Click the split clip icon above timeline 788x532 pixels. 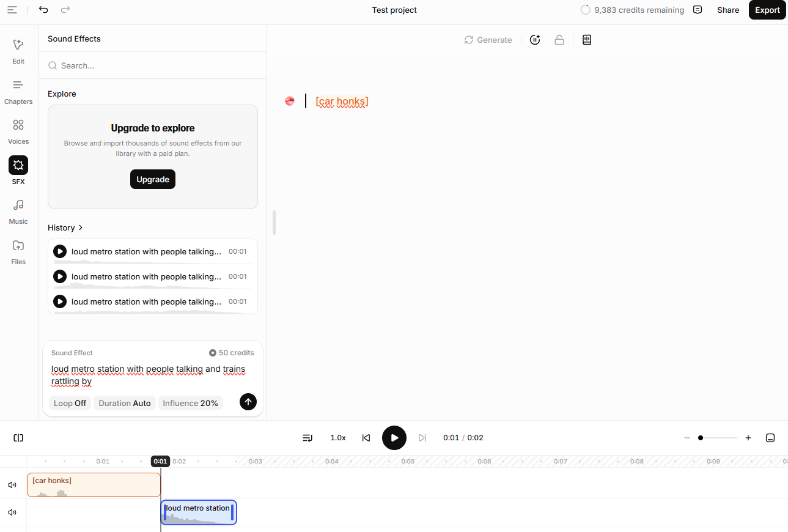tap(18, 438)
